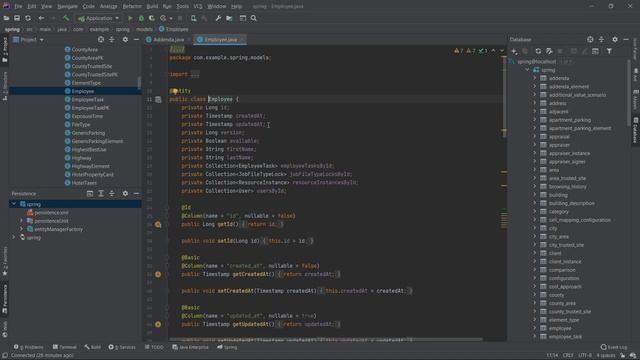640x360 pixels.
Task: Open Persistence panel gear settings
Action: [125, 193]
